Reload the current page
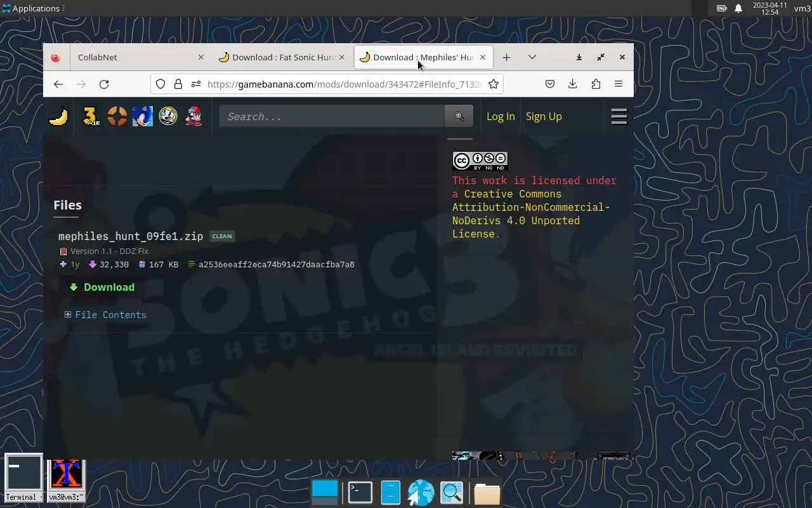 click(104, 84)
